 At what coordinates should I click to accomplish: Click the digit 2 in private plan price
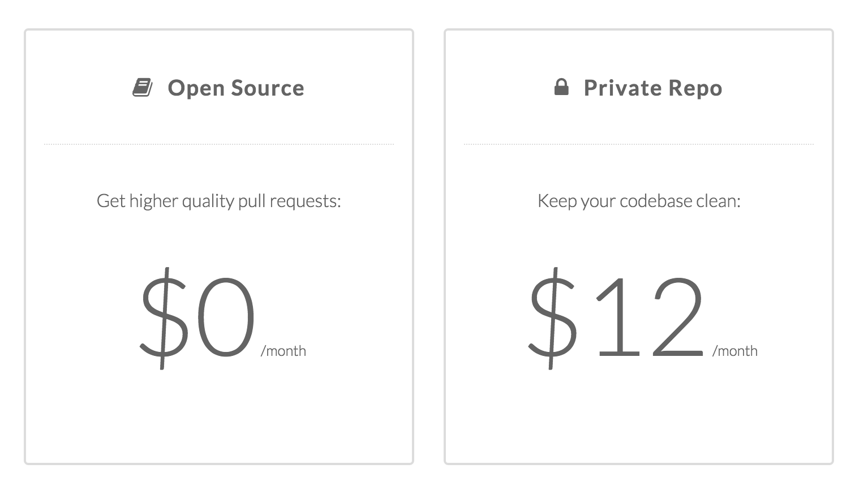click(x=678, y=316)
